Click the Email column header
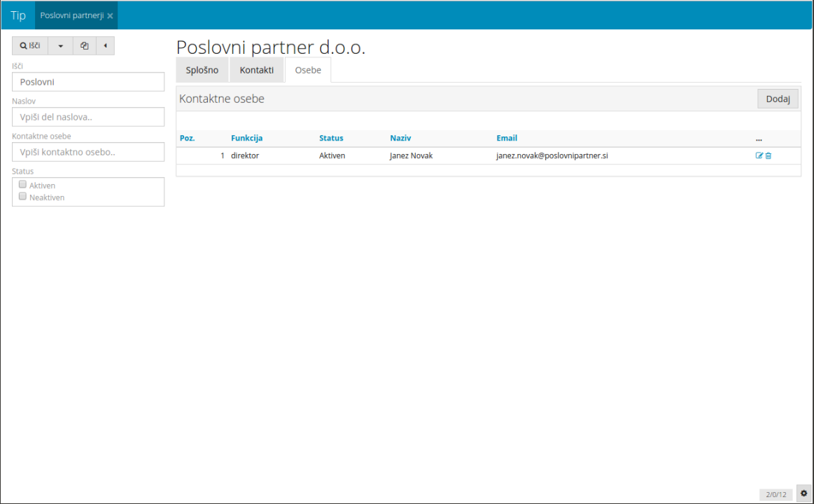Image resolution: width=814 pixels, height=504 pixels. pos(507,138)
